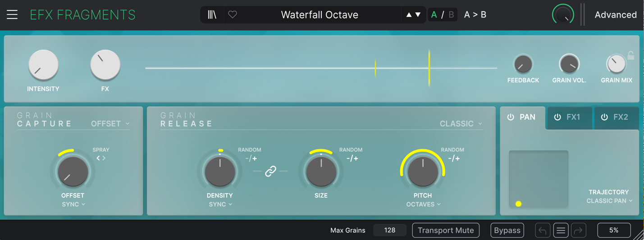This screenshot has height=240, width=644.
Task: Open Grain Release CLASSIC mode dropdown
Action: click(461, 123)
